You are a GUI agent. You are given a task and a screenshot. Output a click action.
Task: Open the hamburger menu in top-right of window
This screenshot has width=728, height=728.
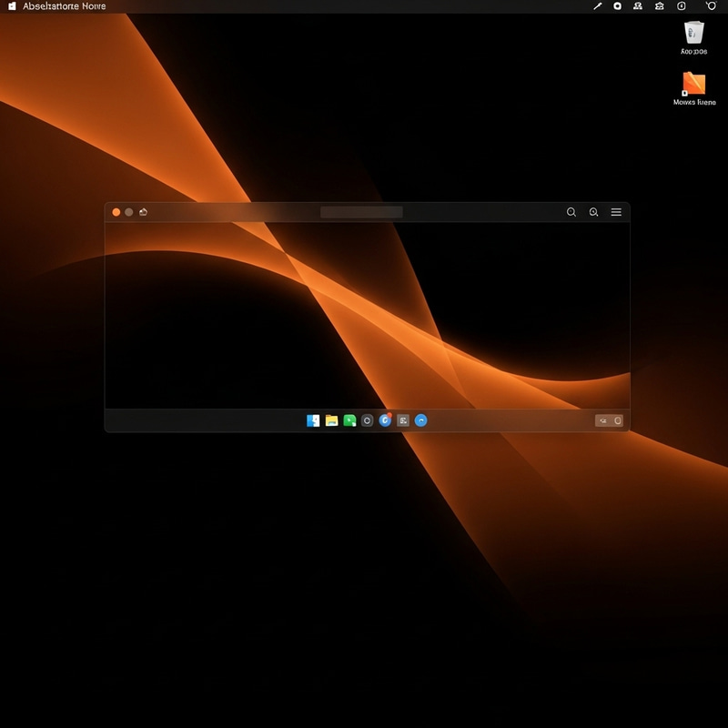617,213
